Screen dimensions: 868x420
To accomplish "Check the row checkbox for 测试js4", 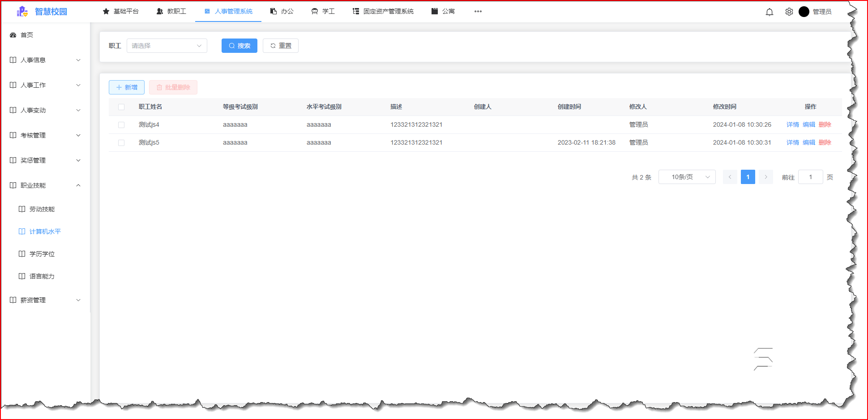I will click(x=121, y=125).
